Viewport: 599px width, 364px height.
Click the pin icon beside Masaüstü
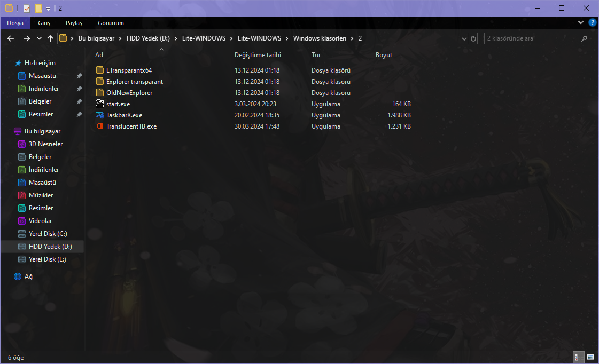79,76
